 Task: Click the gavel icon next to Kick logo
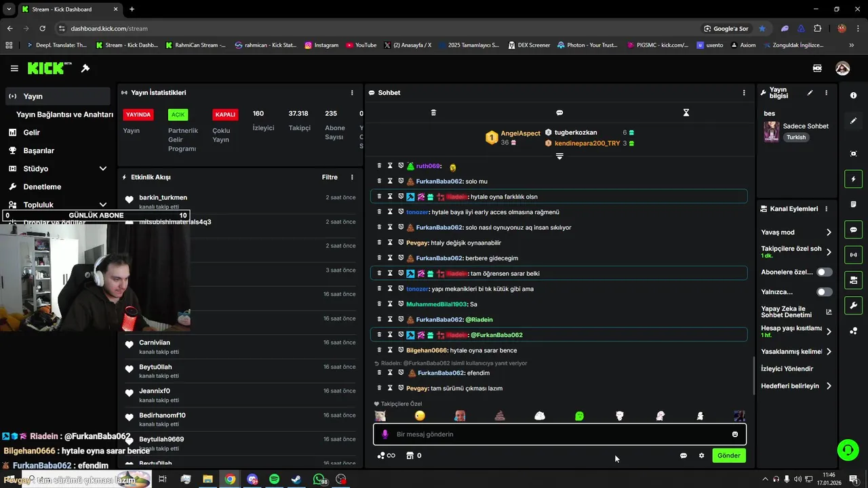click(85, 68)
